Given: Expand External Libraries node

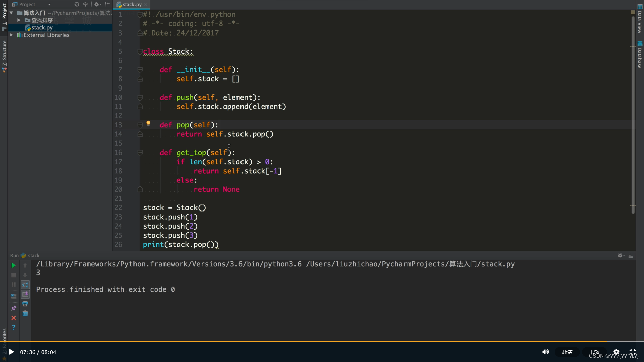Looking at the screenshot, I should pyautogui.click(x=11, y=35).
